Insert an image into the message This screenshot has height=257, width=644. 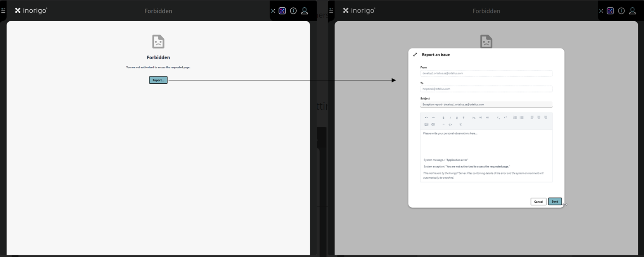pos(426,124)
